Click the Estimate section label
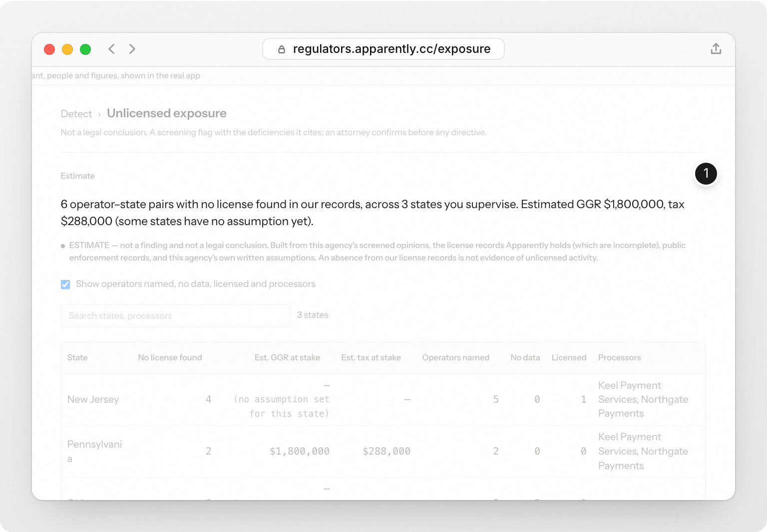Image resolution: width=767 pixels, height=532 pixels. [x=77, y=176]
